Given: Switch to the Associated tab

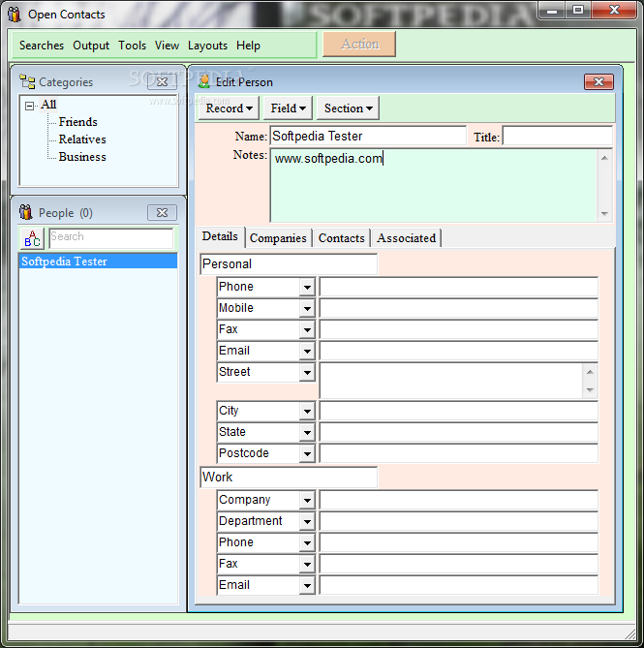Looking at the screenshot, I should pos(406,238).
